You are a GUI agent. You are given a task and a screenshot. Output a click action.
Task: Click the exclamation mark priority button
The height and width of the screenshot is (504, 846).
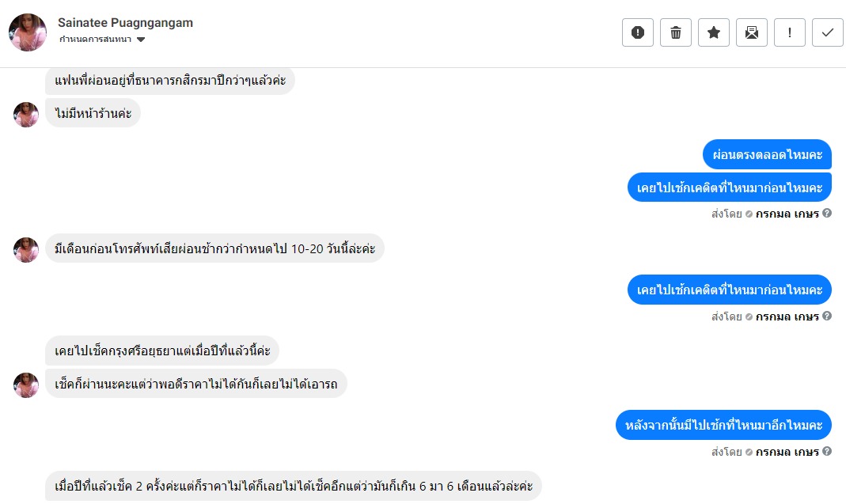(790, 32)
